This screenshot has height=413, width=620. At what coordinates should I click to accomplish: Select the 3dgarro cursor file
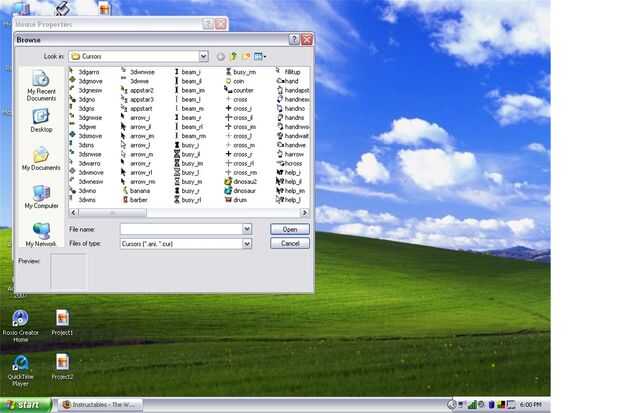(x=85, y=72)
